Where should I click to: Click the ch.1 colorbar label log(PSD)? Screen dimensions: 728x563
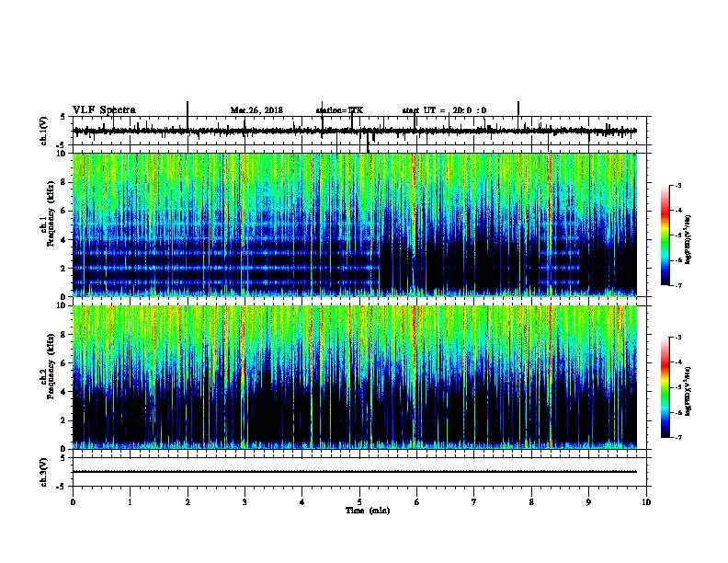688,239
